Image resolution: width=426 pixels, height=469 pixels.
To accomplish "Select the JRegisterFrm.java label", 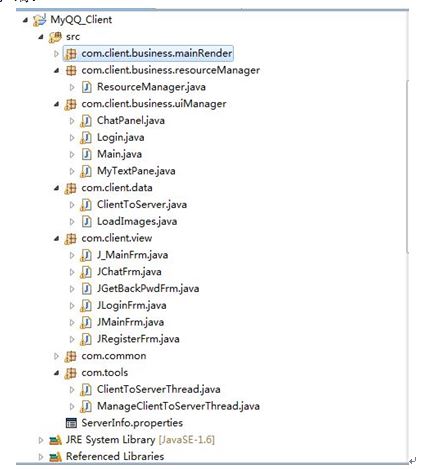I will point(138,339).
